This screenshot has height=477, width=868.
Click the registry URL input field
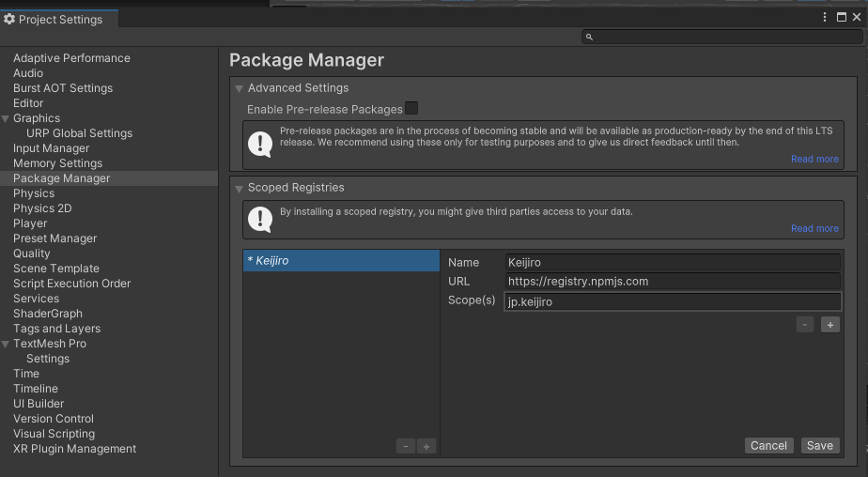coord(672,282)
